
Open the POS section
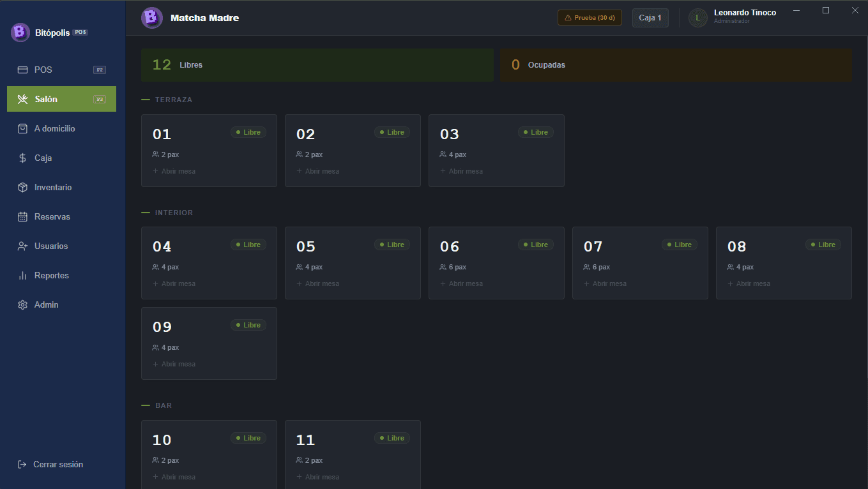62,70
